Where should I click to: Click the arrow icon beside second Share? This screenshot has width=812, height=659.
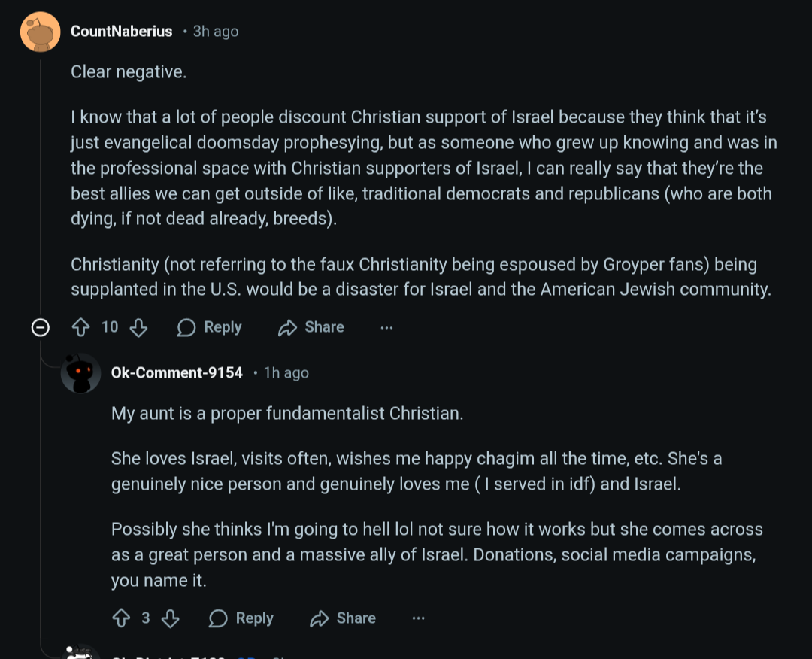[x=320, y=618]
